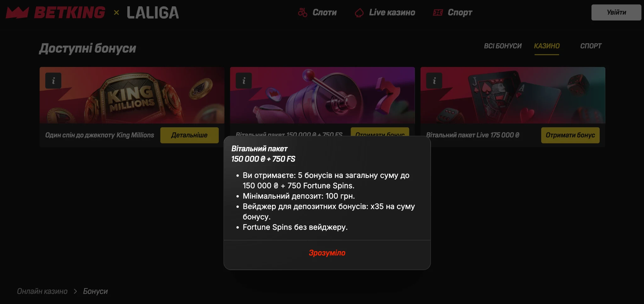Click Вітальний пакет Live 175 000 ₴ label
This screenshot has height=304, width=644.
(x=473, y=135)
